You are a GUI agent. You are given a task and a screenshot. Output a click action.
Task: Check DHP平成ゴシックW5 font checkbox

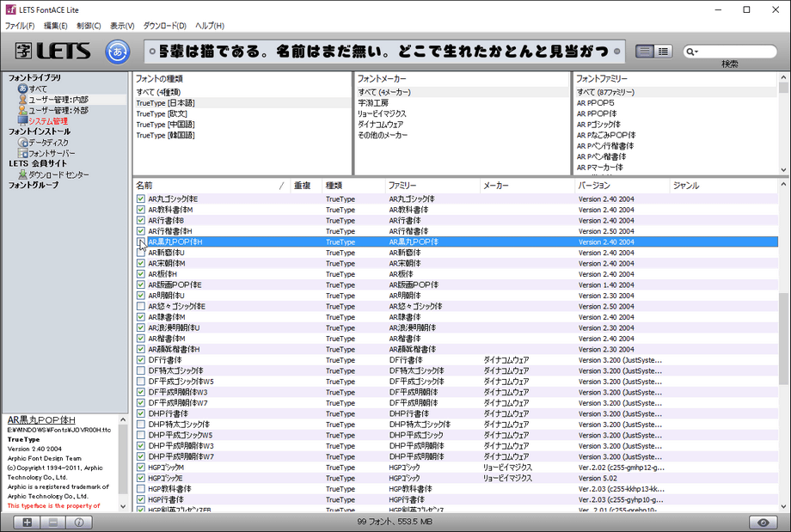(141, 435)
